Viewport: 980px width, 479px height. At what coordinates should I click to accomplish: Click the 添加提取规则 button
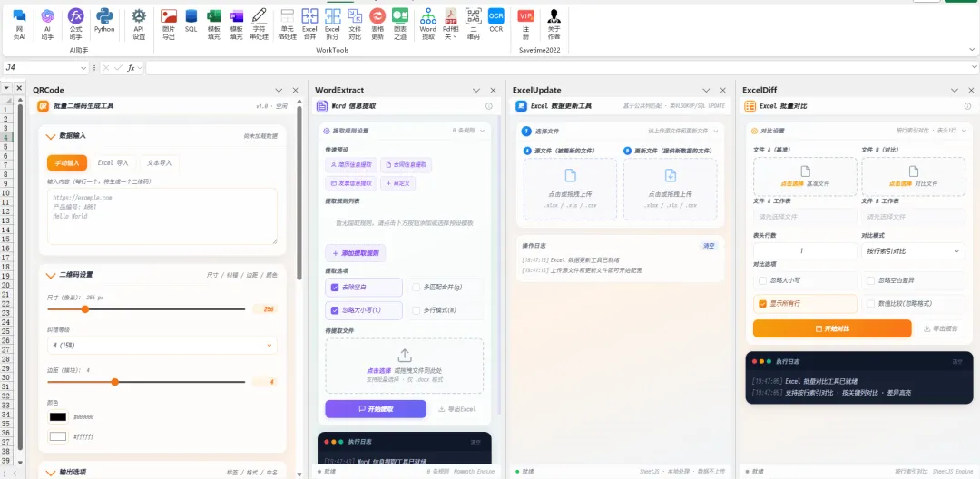click(x=355, y=253)
